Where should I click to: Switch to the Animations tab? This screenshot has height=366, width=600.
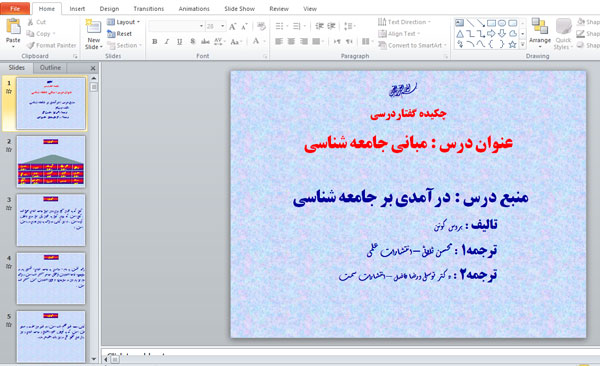point(194,8)
